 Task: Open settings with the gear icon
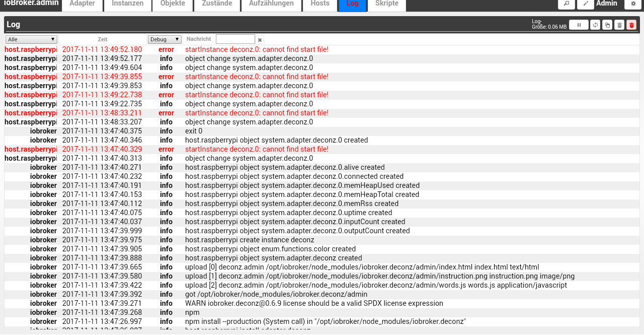[x=633, y=4]
